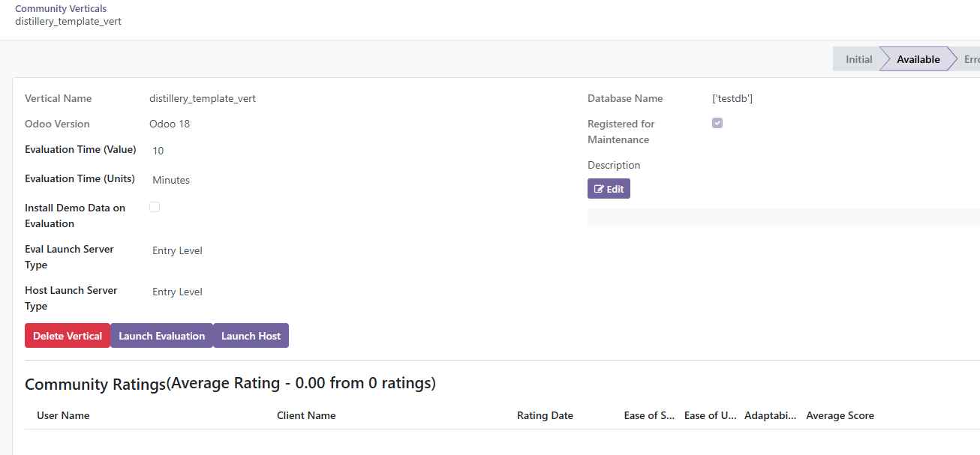Select the Available status stage
Viewport: 980px width, 455px height.
[918, 59]
